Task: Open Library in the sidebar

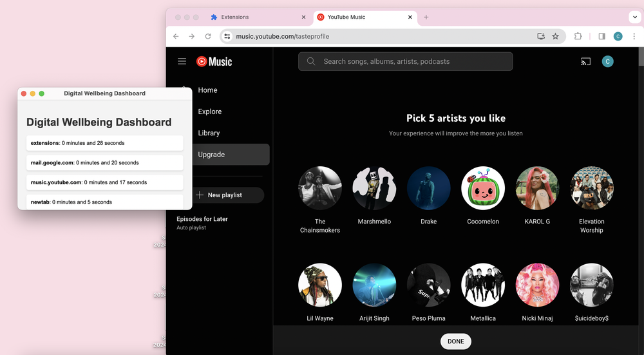Action: (209, 133)
